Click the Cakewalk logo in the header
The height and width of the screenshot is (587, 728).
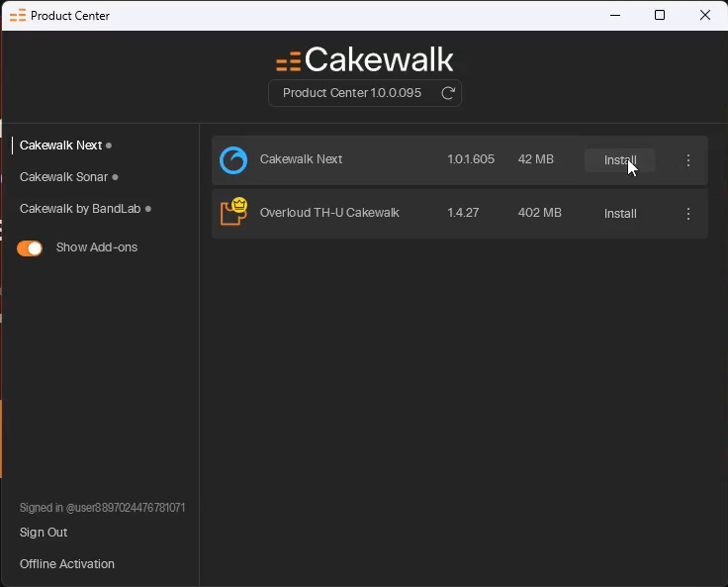point(364,59)
